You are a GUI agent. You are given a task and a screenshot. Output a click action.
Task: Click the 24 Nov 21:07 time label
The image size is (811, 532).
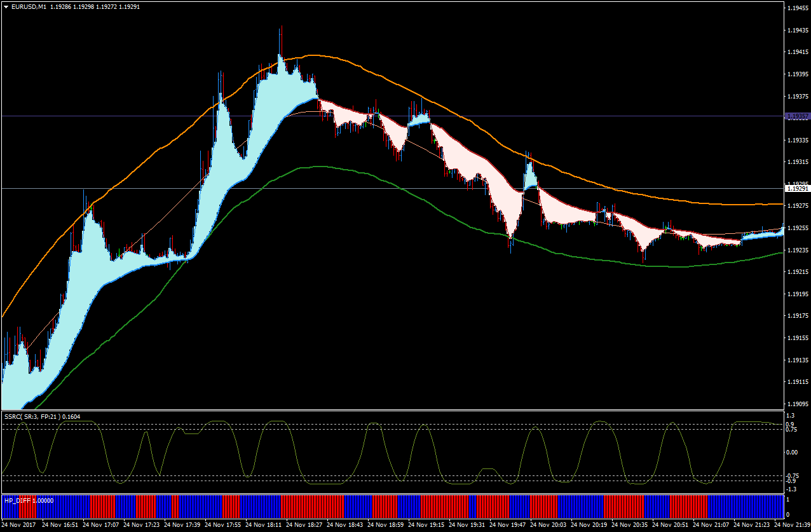(711, 526)
